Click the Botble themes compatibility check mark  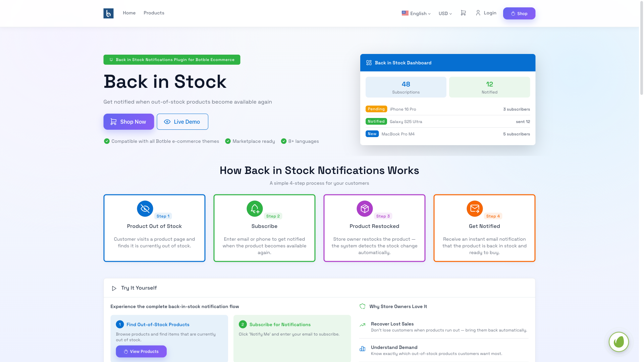coord(107,141)
